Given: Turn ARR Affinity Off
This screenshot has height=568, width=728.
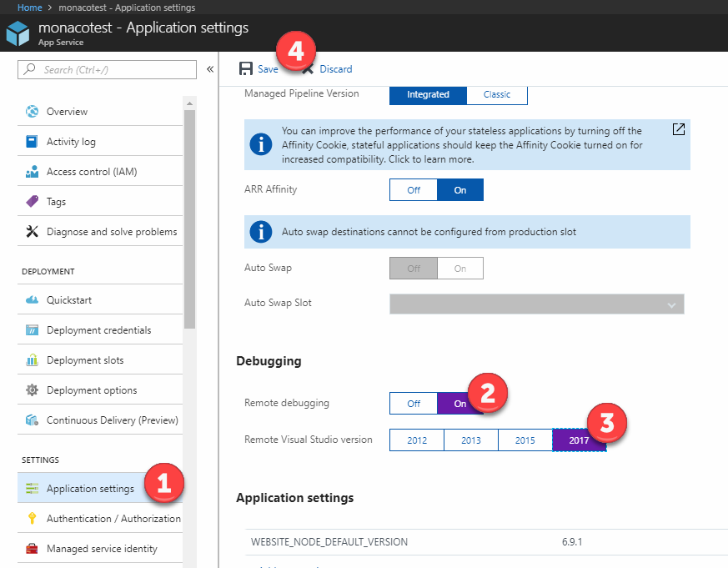Looking at the screenshot, I should tap(414, 190).
